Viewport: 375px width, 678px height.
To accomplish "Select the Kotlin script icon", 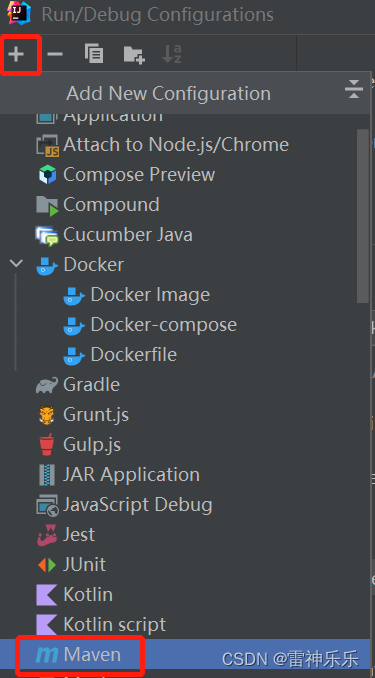I will [47, 625].
